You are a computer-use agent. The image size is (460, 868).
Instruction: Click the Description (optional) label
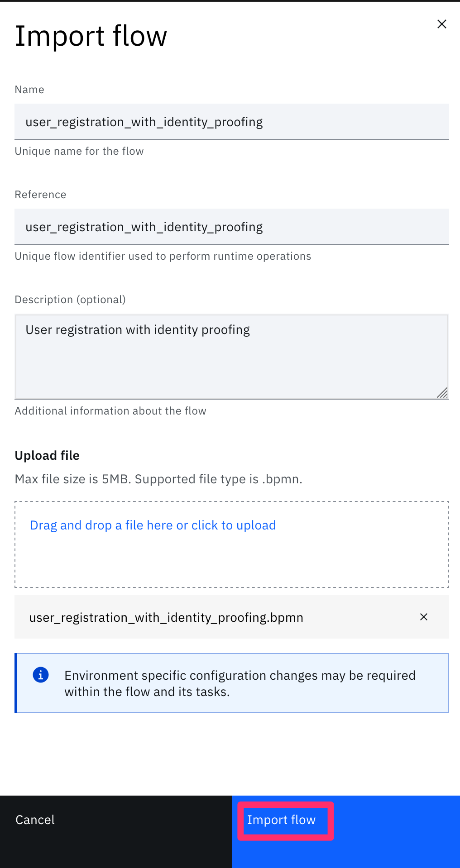tap(70, 300)
